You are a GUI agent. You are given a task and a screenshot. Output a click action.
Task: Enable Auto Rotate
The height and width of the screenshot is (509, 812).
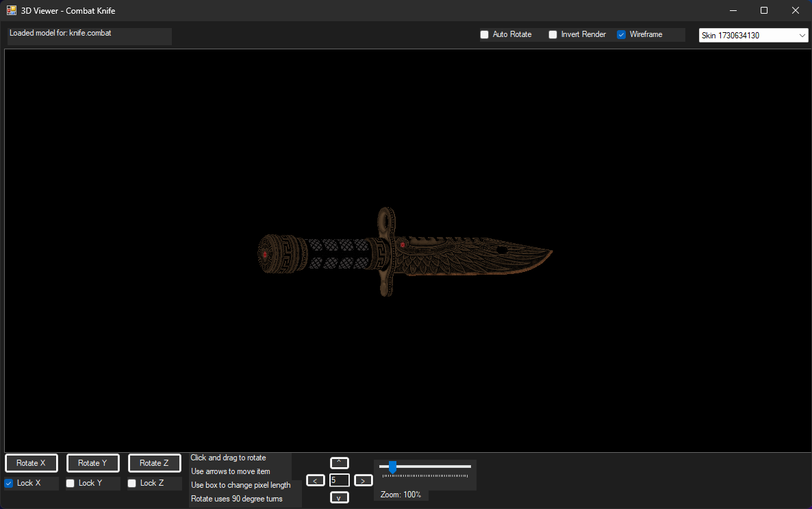(x=485, y=34)
